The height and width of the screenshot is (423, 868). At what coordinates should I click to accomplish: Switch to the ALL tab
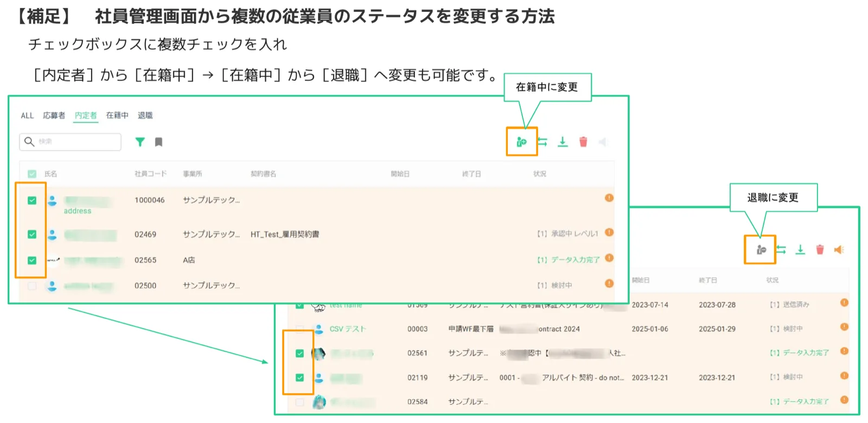click(x=27, y=116)
